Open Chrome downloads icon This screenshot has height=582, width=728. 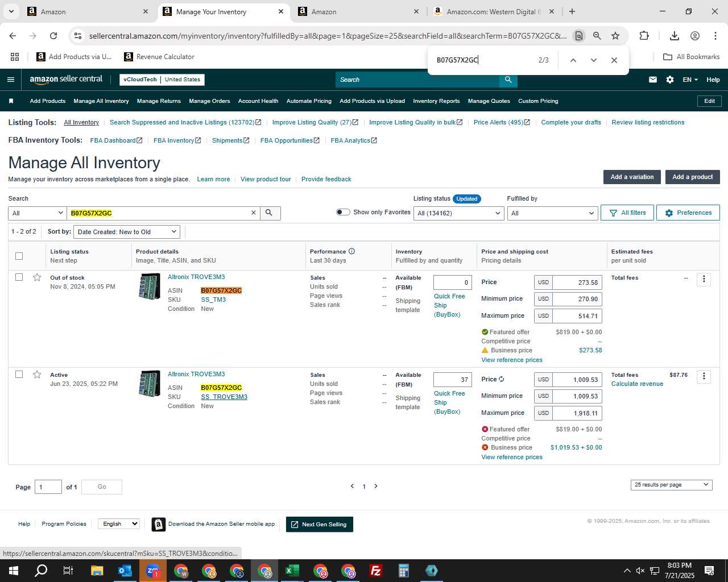675,36
